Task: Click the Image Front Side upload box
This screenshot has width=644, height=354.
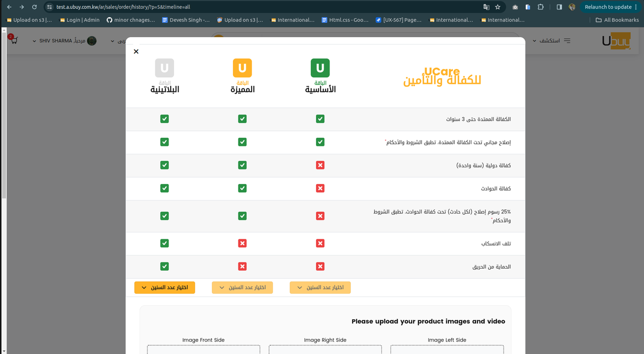Action: pos(203,349)
